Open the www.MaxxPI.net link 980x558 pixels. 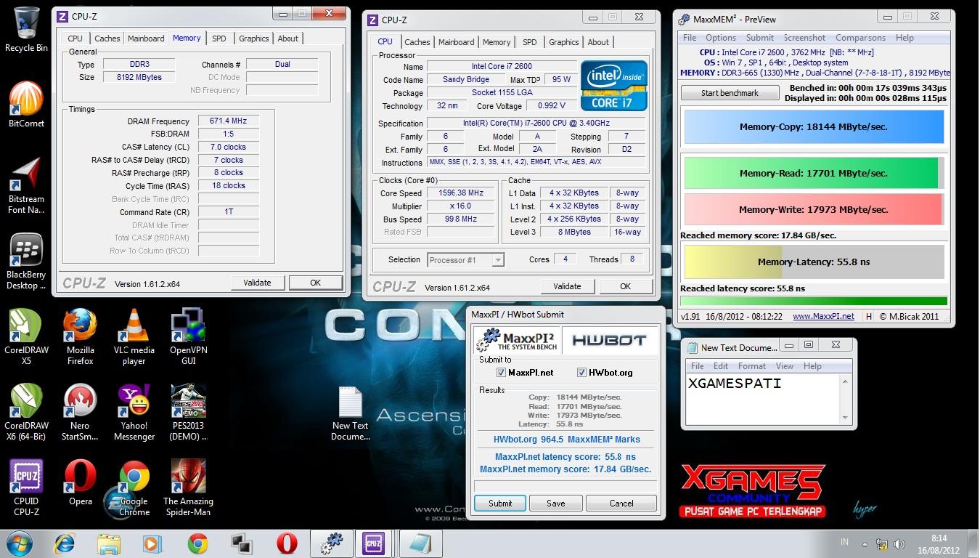click(x=823, y=316)
